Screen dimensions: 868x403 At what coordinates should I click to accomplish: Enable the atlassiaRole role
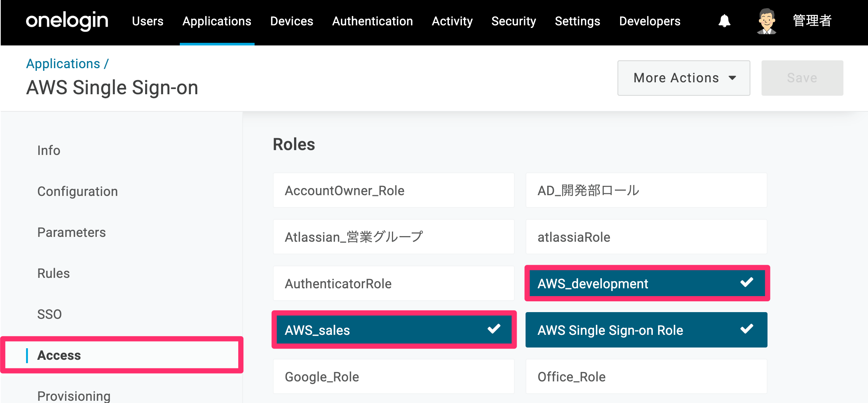pos(646,237)
